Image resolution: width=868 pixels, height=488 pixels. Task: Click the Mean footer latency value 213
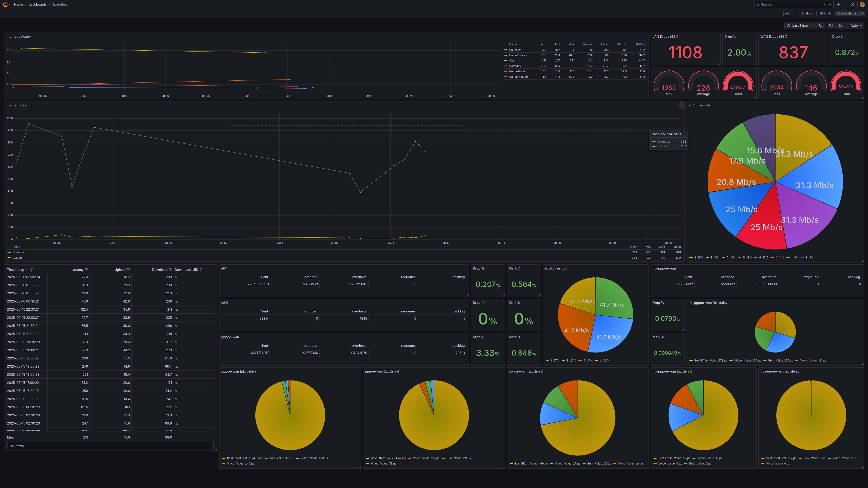click(x=85, y=437)
